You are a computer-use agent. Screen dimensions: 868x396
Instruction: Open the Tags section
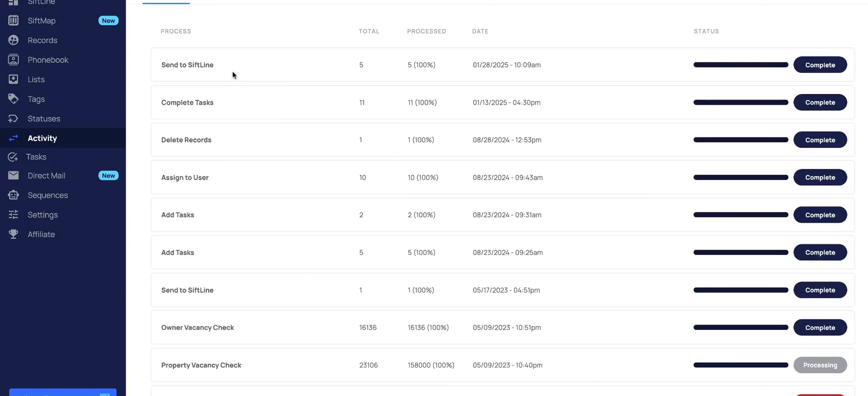[x=36, y=99]
